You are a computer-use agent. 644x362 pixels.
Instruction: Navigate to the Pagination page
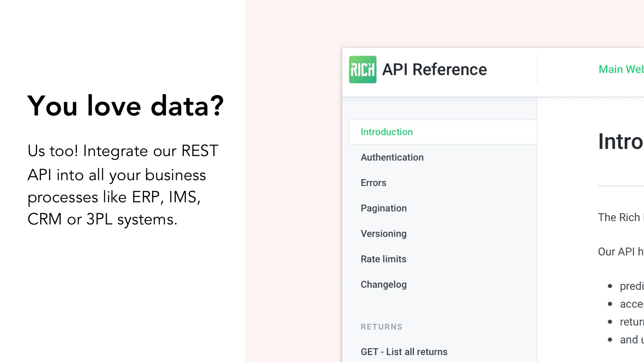[384, 208]
